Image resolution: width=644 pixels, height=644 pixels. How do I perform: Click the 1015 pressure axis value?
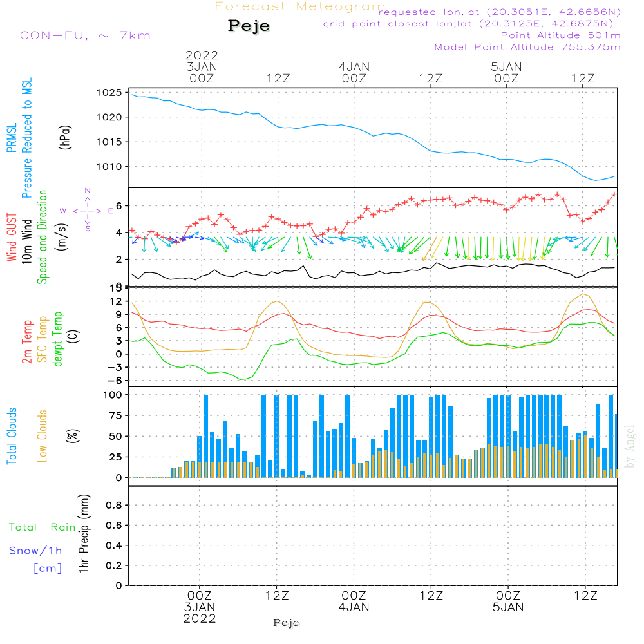tap(109, 142)
